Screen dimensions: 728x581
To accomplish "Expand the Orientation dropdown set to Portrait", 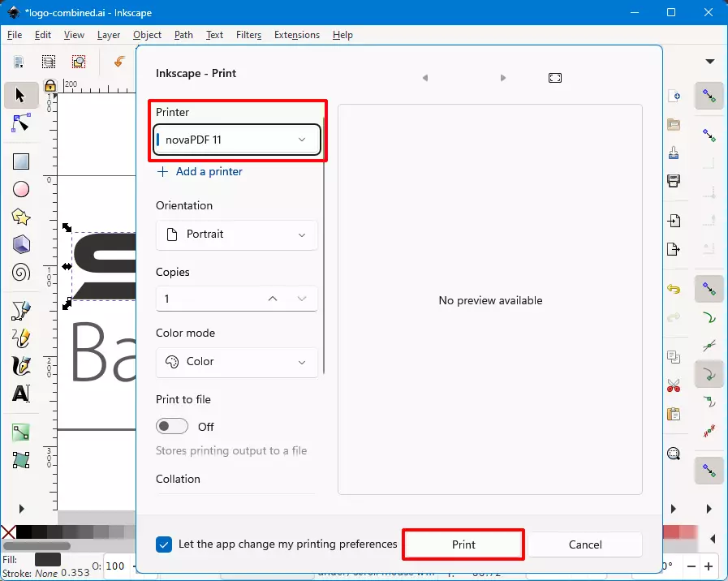I will point(237,235).
